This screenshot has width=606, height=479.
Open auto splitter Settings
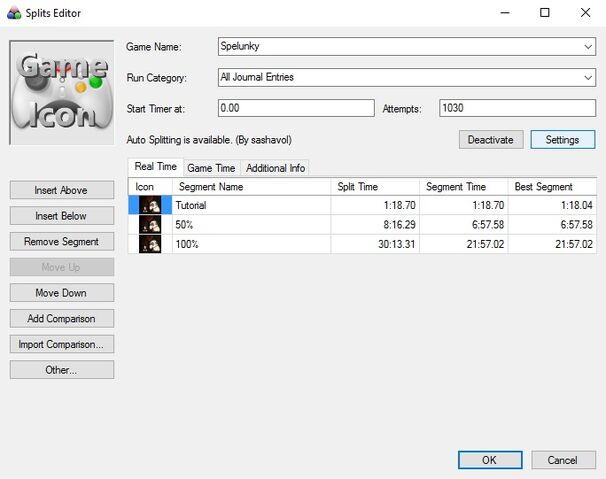[x=563, y=140]
